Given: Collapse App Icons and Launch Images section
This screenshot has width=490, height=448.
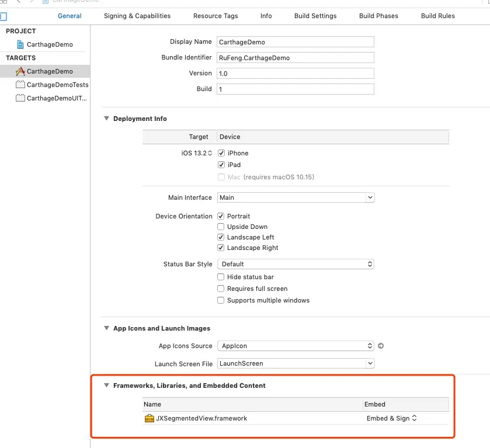Looking at the screenshot, I should point(106,328).
